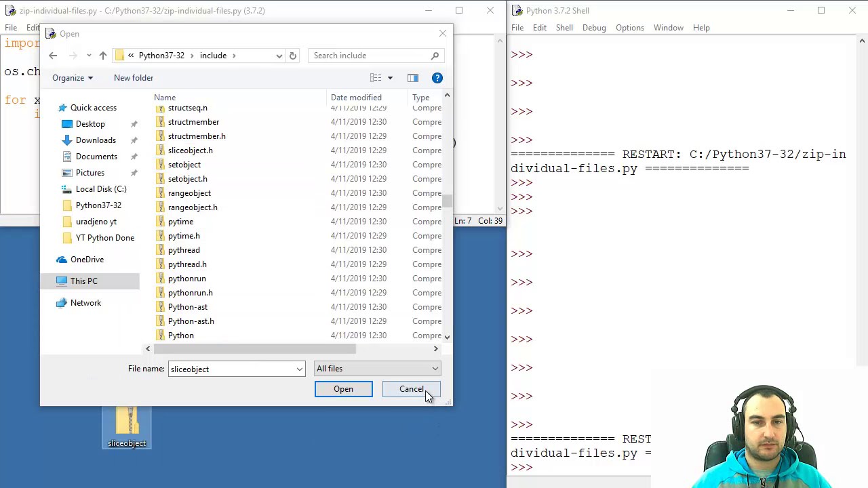868x488 pixels.
Task: Open view options dropdown arrow
Action: click(x=390, y=78)
